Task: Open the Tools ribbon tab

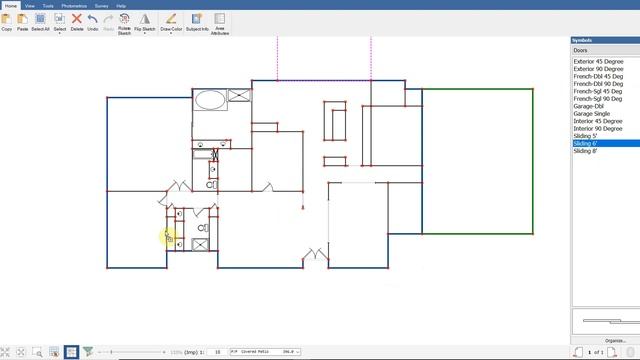Action: point(48,6)
